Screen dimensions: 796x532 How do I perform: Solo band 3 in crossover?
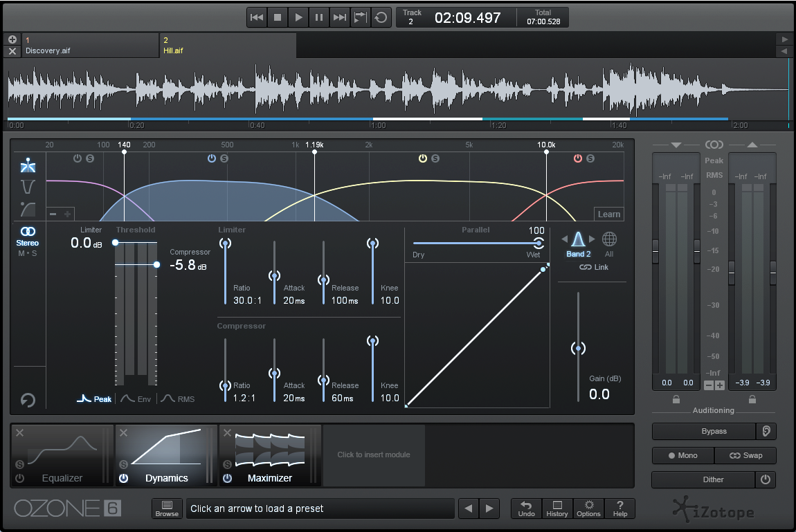(x=435, y=158)
